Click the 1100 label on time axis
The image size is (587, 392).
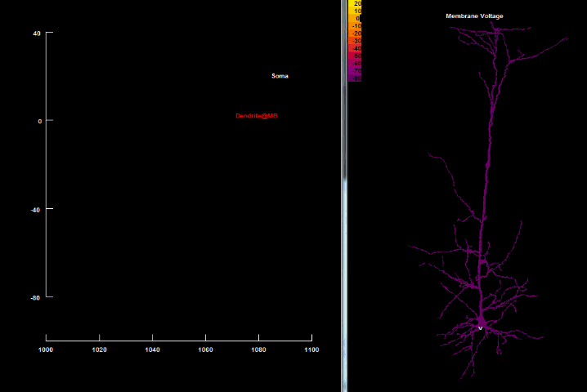click(x=311, y=350)
